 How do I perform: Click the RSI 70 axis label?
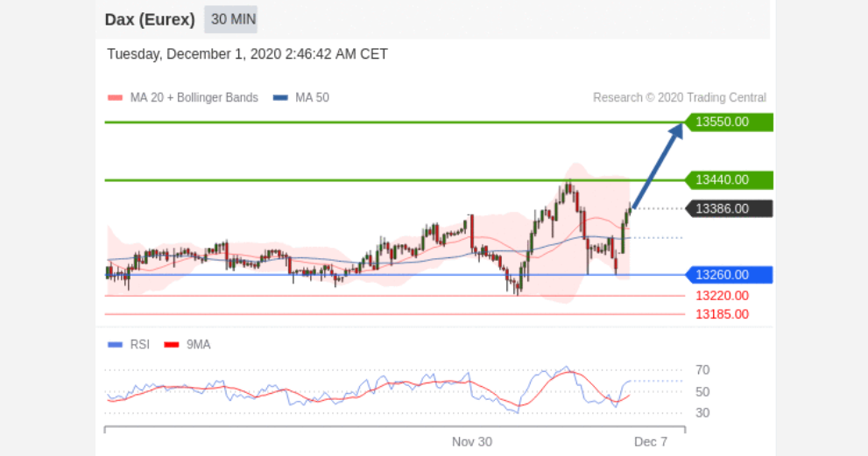[x=702, y=369]
